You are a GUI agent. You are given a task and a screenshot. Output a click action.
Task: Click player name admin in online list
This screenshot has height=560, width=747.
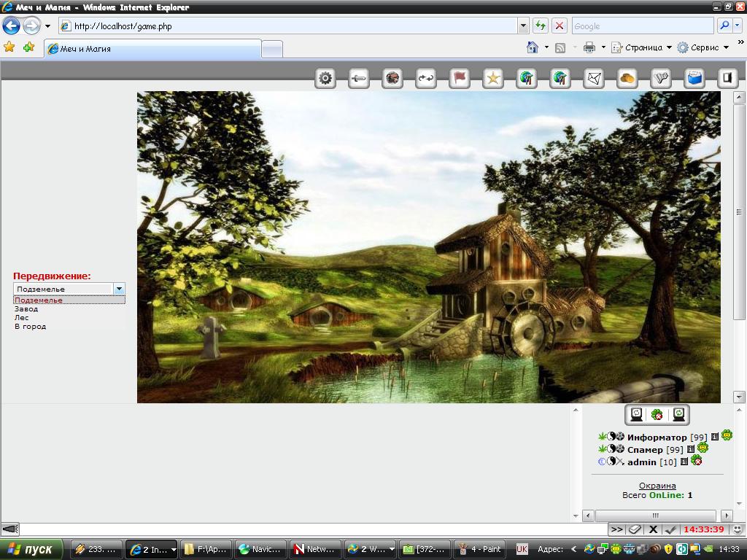(x=642, y=462)
